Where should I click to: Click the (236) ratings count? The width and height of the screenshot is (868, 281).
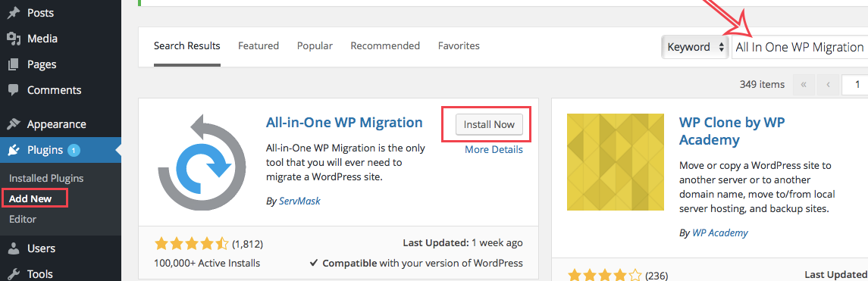tap(657, 275)
